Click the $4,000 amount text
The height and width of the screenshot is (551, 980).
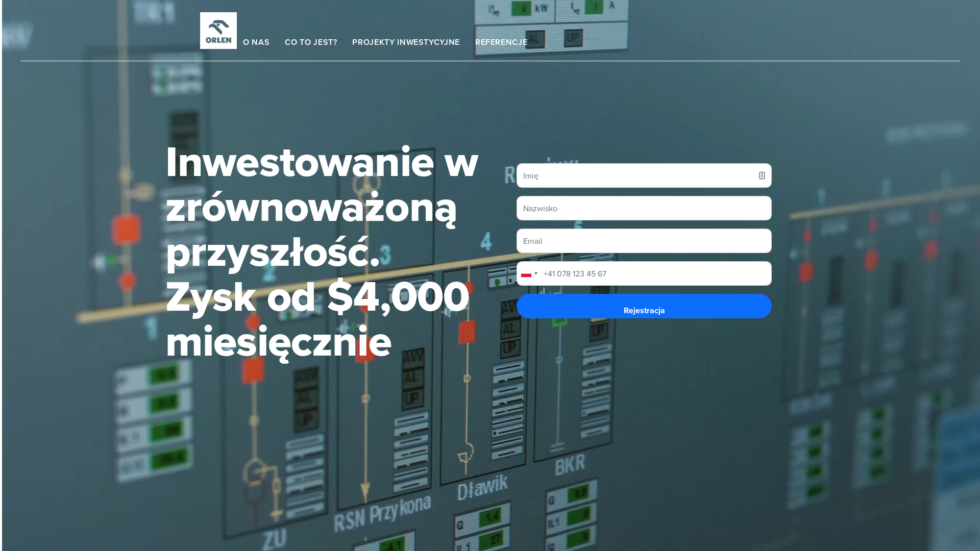[x=398, y=297]
